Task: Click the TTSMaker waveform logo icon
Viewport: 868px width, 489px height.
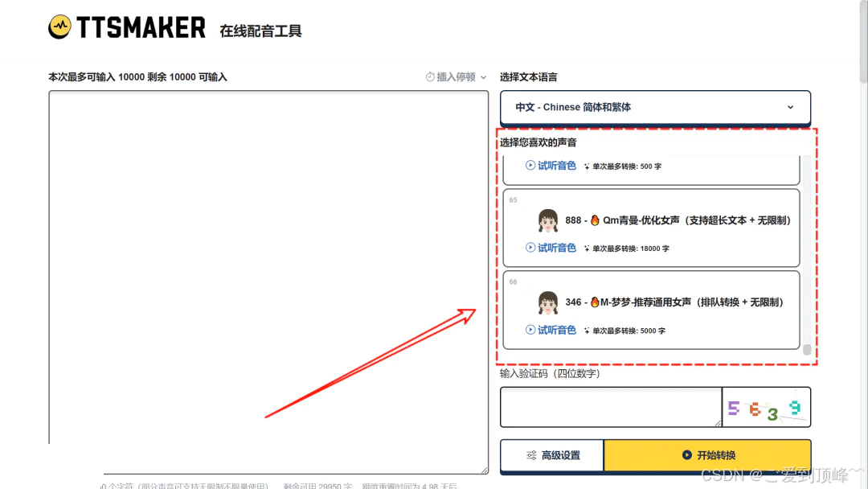Action: pos(59,27)
